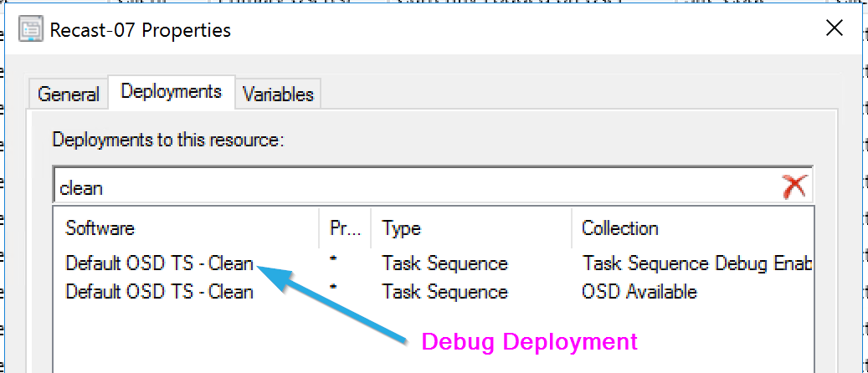Select the Deployments tab

point(172,91)
